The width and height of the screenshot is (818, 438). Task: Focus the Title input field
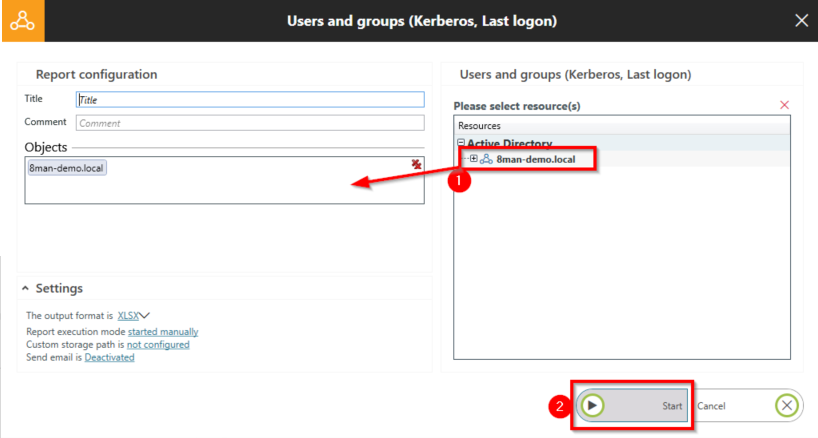click(x=250, y=100)
